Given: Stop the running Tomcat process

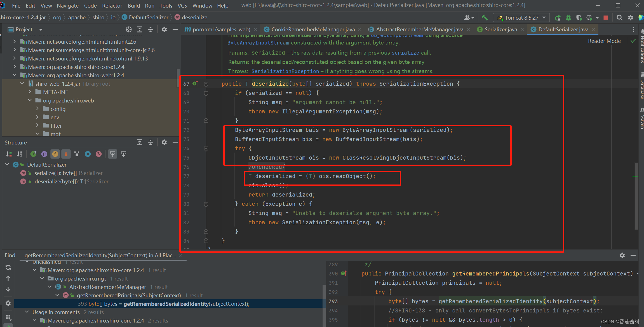Looking at the screenshot, I should pos(606,18).
